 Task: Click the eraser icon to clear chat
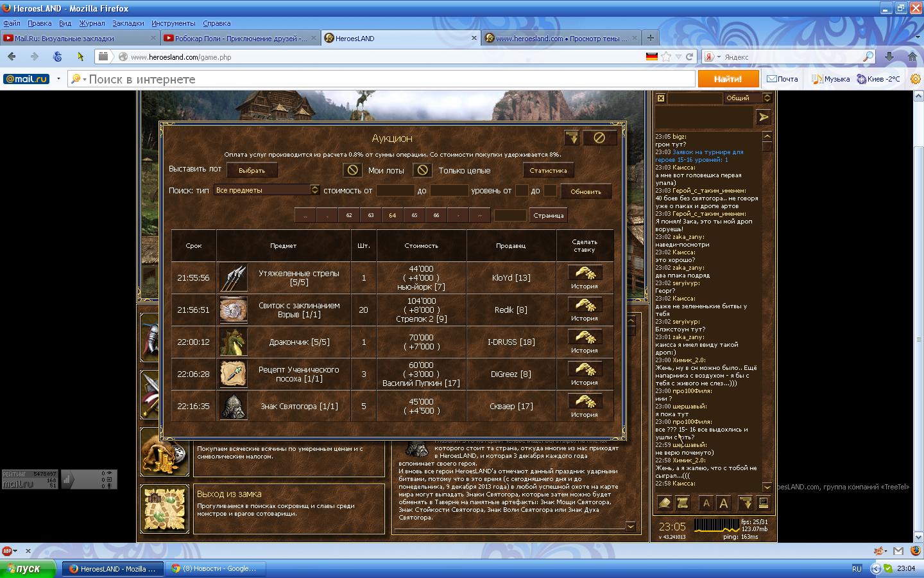[665, 504]
